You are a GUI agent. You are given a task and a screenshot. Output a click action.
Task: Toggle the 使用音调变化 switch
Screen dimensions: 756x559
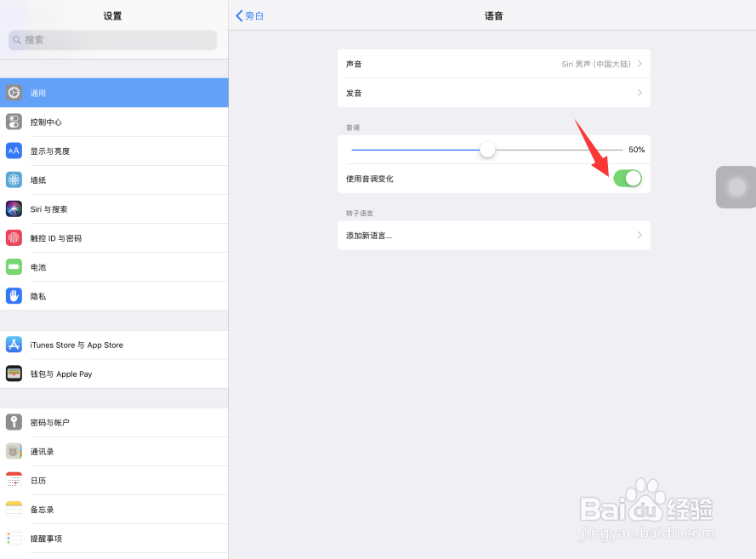(628, 179)
